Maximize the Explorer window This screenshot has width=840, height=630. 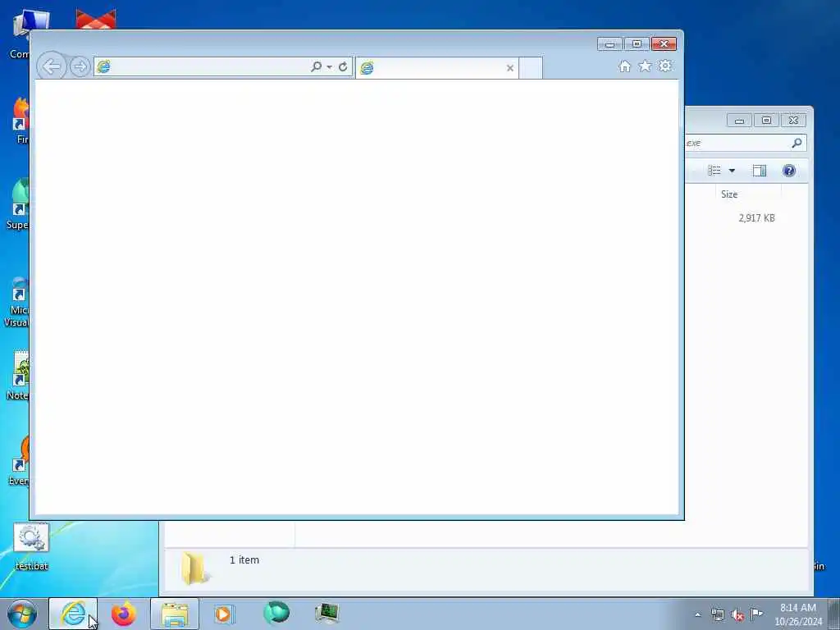point(767,121)
